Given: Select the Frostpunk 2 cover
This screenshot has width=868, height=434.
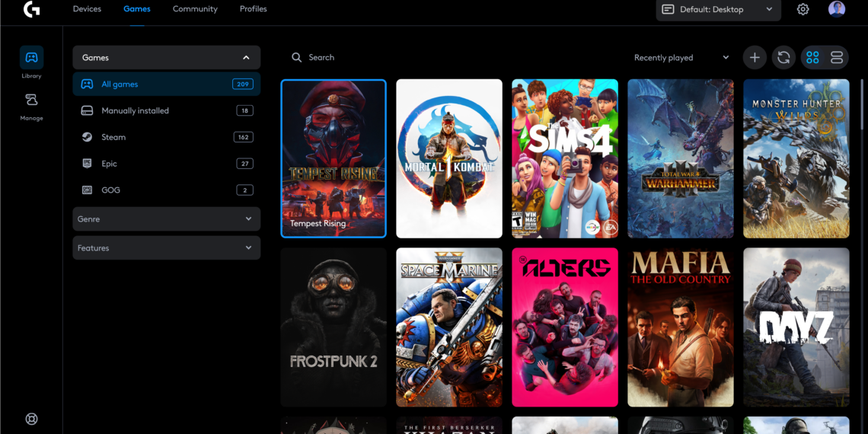Looking at the screenshot, I should [x=333, y=327].
